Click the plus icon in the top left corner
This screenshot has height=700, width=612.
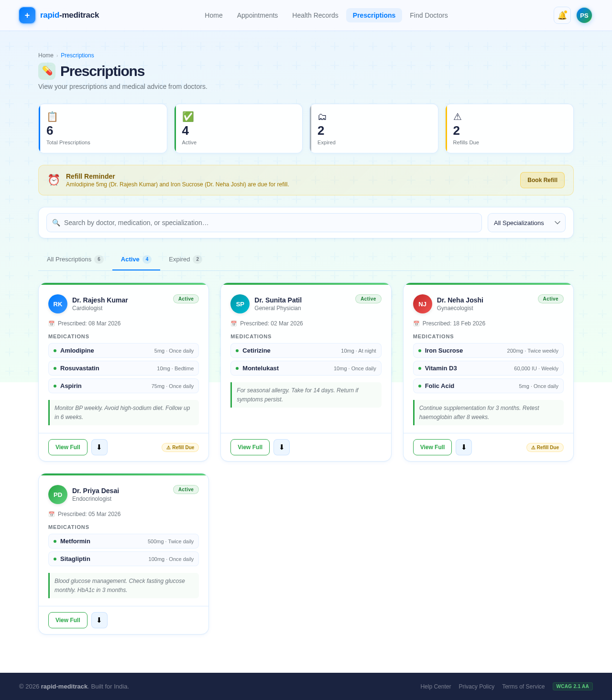(27, 15)
